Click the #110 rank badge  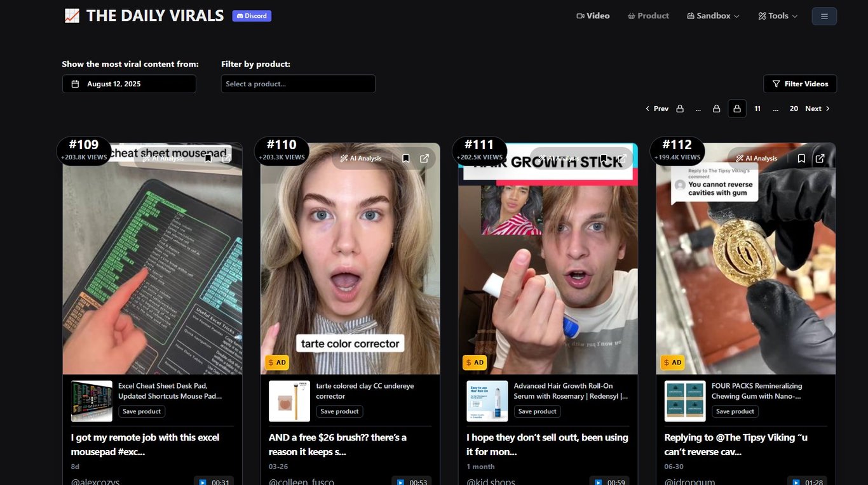(x=281, y=150)
